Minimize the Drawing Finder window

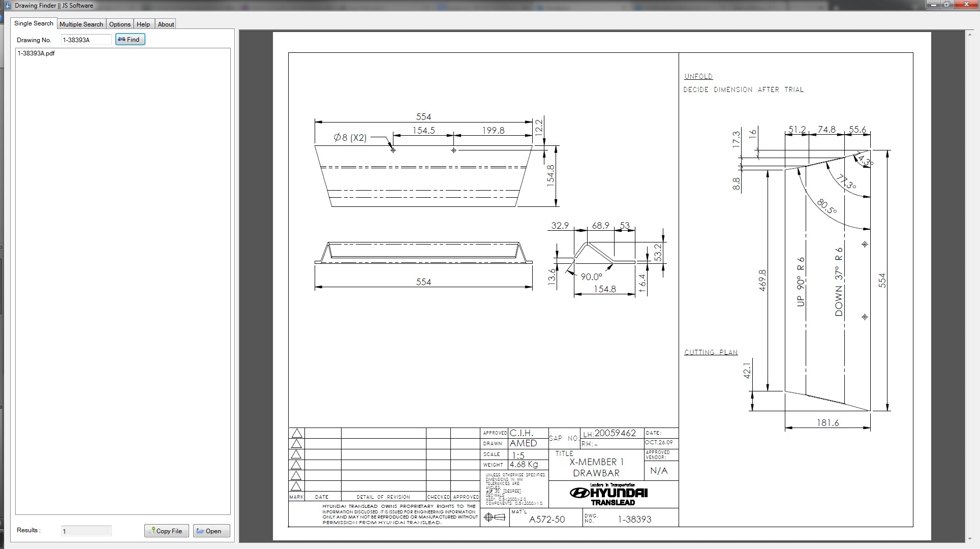click(x=933, y=5)
